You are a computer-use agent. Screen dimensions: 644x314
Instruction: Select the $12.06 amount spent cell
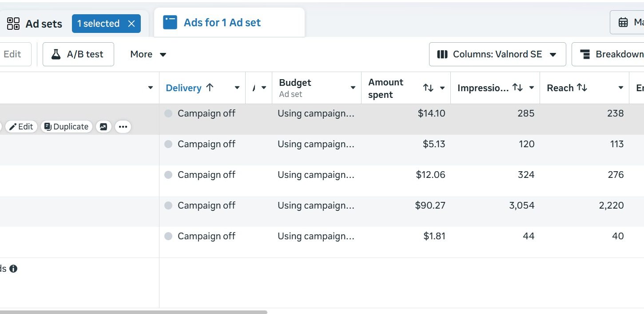(x=430, y=175)
